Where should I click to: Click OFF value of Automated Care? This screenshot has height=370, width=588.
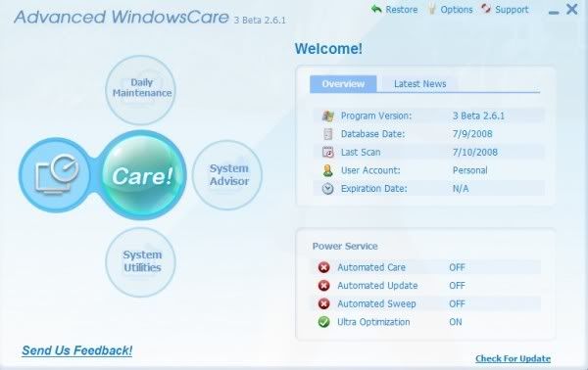tap(457, 267)
